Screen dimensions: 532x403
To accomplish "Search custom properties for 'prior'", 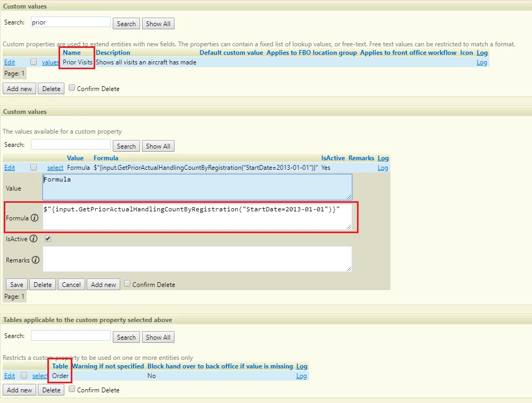I will point(126,23).
